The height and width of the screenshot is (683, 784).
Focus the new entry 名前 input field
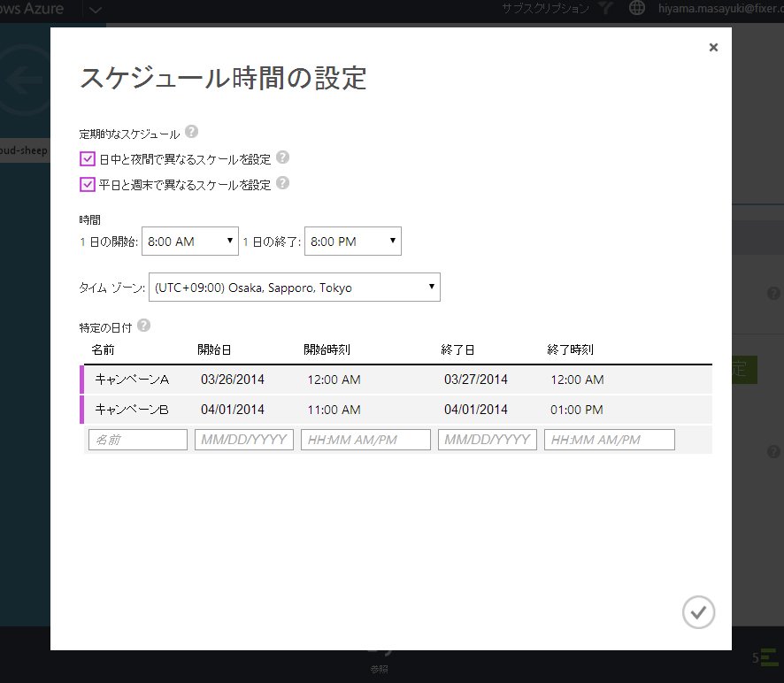[x=138, y=440]
